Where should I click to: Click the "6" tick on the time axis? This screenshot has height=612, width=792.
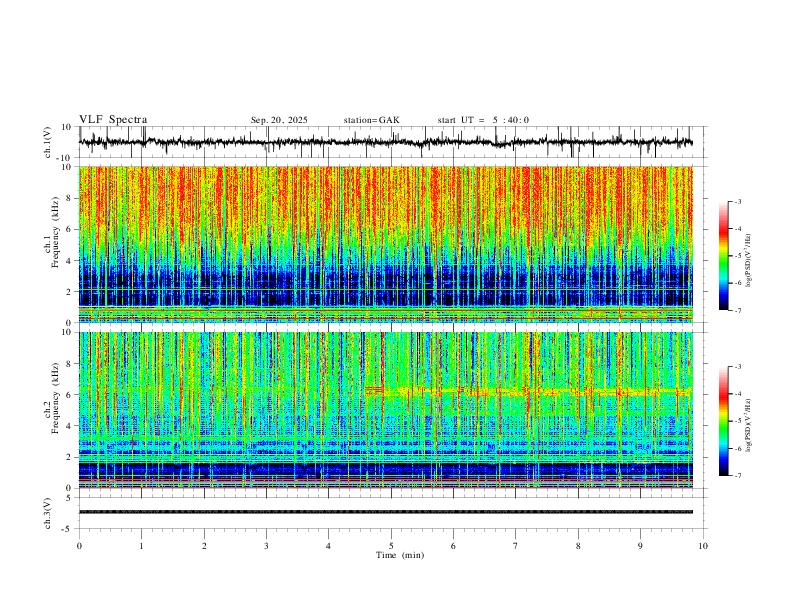pyautogui.click(x=453, y=546)
